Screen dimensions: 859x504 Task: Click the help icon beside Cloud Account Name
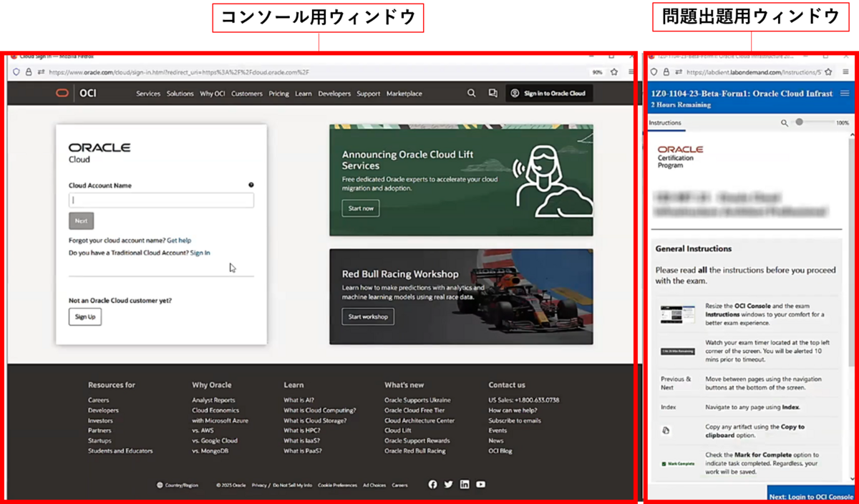[251, 185]
